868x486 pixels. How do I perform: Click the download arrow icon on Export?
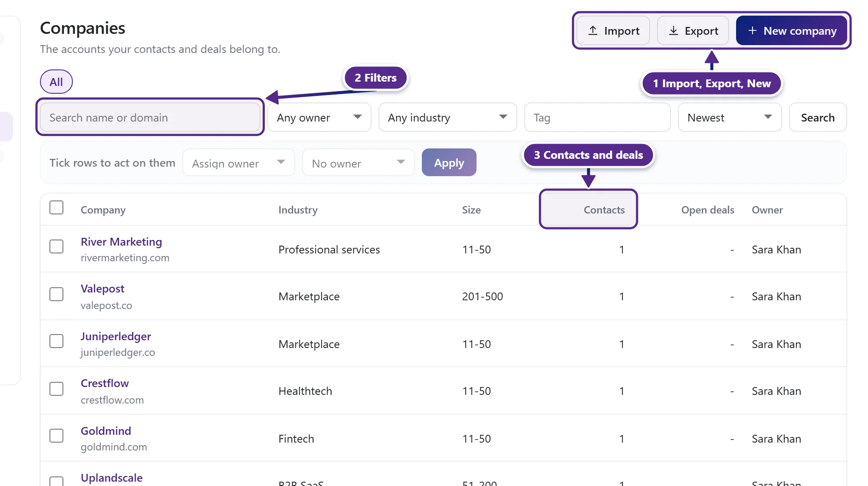(673, 31)
